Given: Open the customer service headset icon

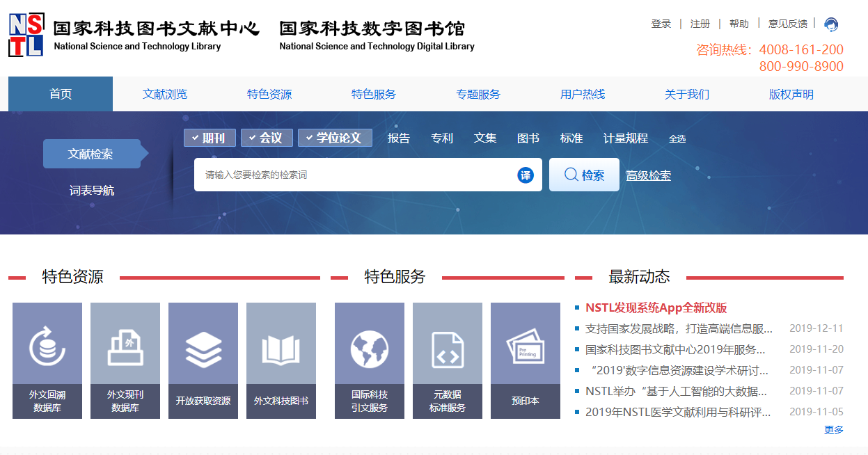Looking at the screenshot, I should (830, 24).
